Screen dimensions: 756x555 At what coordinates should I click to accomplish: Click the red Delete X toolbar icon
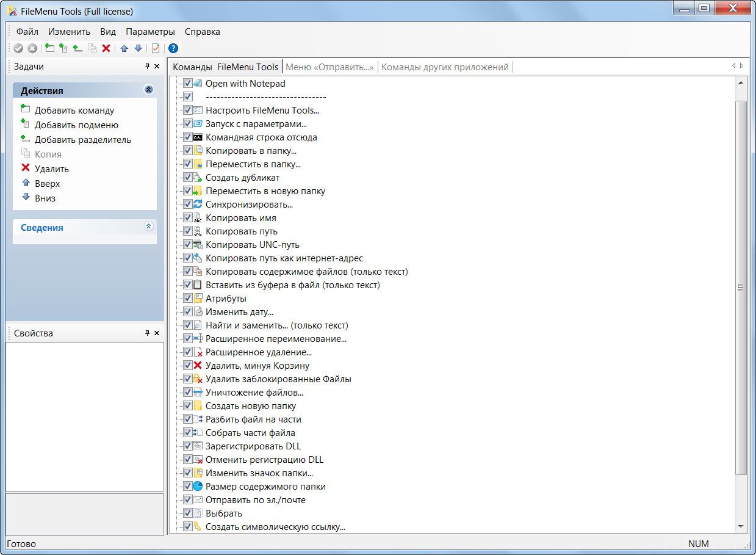[106, 48]
